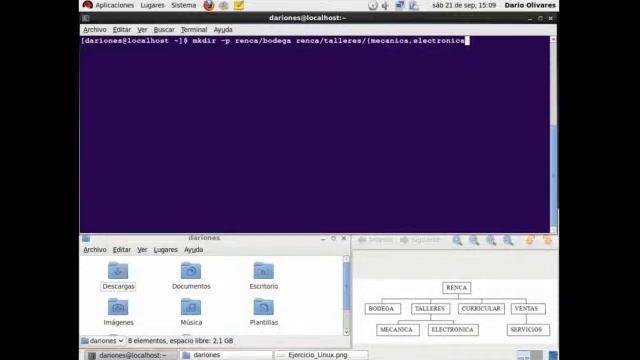Click the second orange rotate icon in image viewer
The width and height of the screenshot is (640, 360).
pyautogui.click(x=547, y=240)
